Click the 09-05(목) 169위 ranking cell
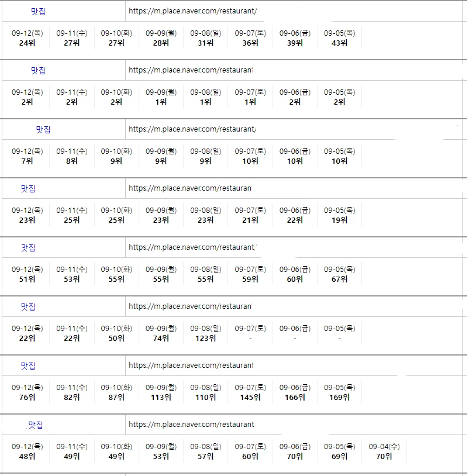The image size is (469, 476). tap(339, 392)
